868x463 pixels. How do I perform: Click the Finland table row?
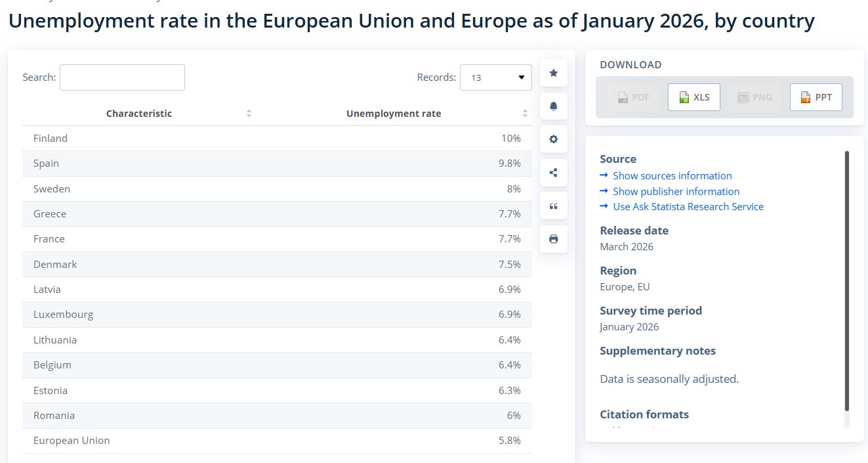coord(276,139)
